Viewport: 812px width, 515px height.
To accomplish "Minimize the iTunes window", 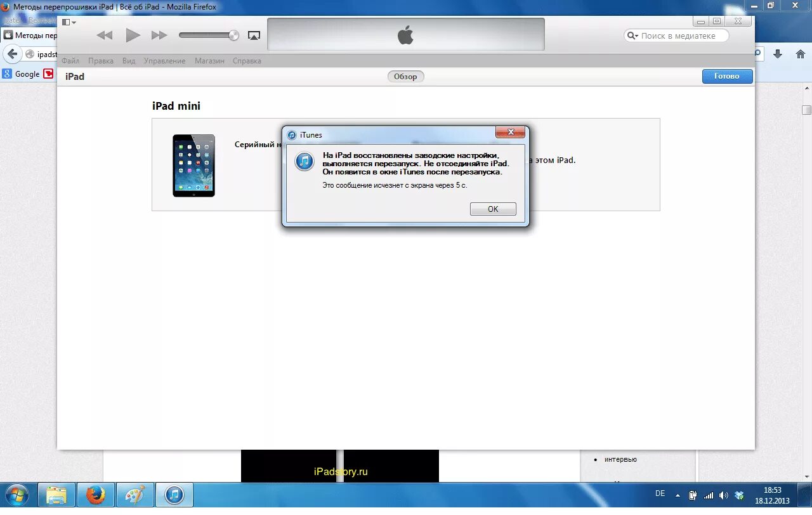I will [700, 21].
